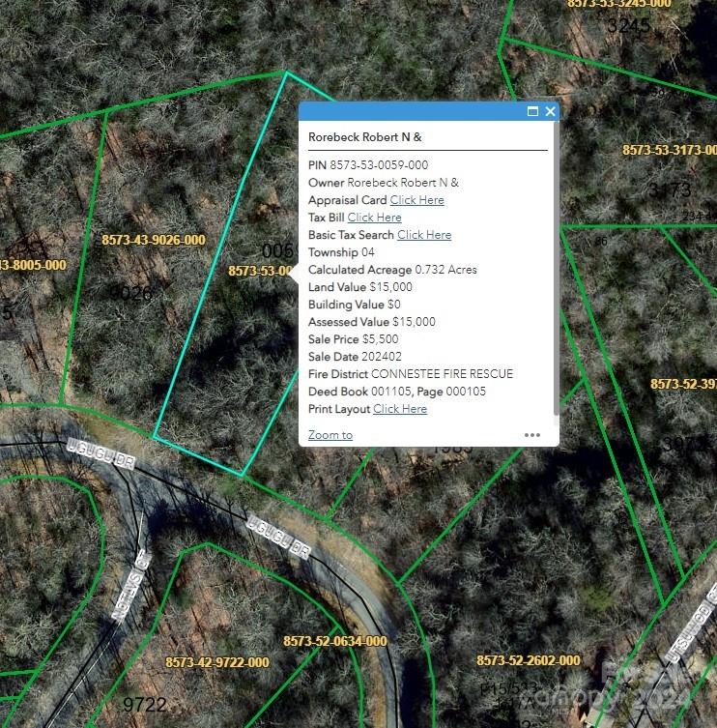This screenshot has width=717, height=728.
Task: Open the popup's three-dot more options menu
Action: click(x=532, y=435)
